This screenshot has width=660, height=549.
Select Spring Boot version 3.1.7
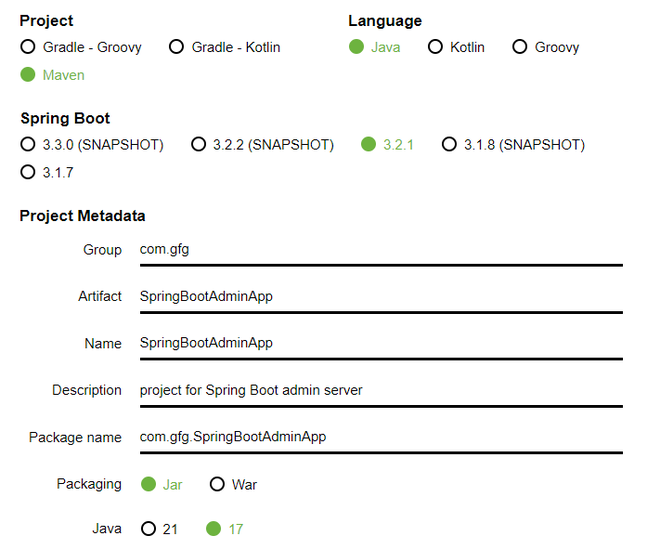(28, 172)
